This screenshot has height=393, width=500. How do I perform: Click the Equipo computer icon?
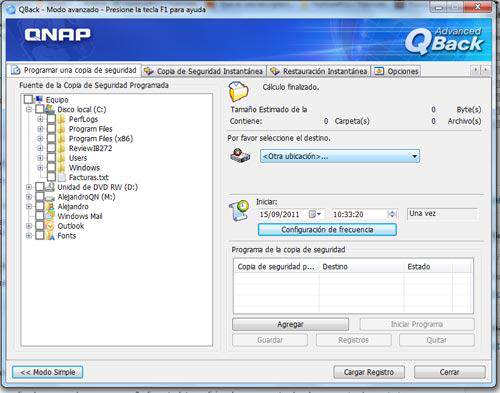[39, 99]
